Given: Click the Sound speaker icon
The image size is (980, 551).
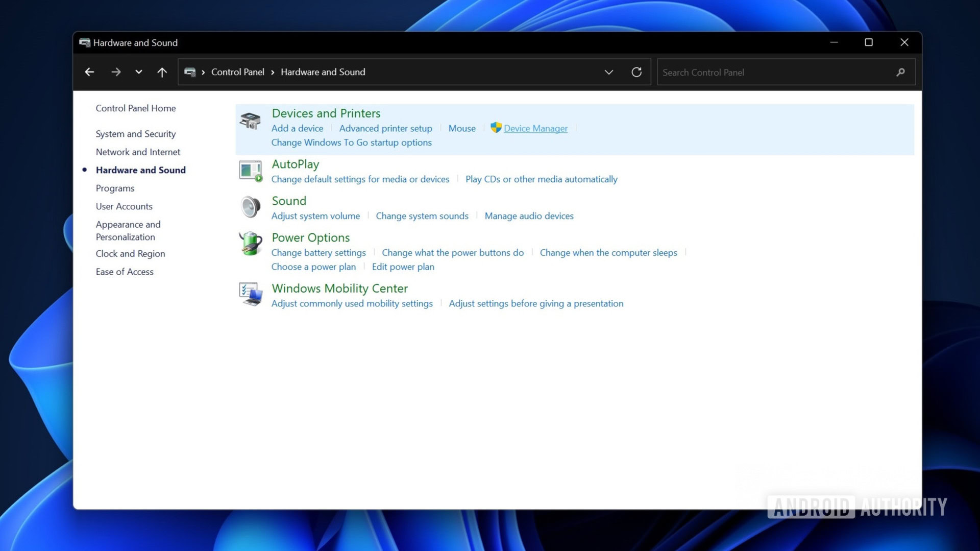Looking at the screenshot, I should click(x=250, y=207).
